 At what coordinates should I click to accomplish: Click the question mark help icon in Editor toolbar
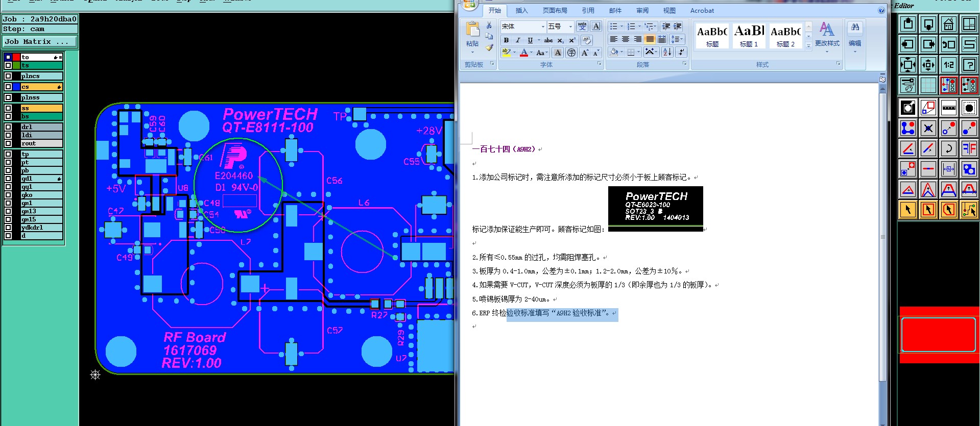[x=969, y=65]
